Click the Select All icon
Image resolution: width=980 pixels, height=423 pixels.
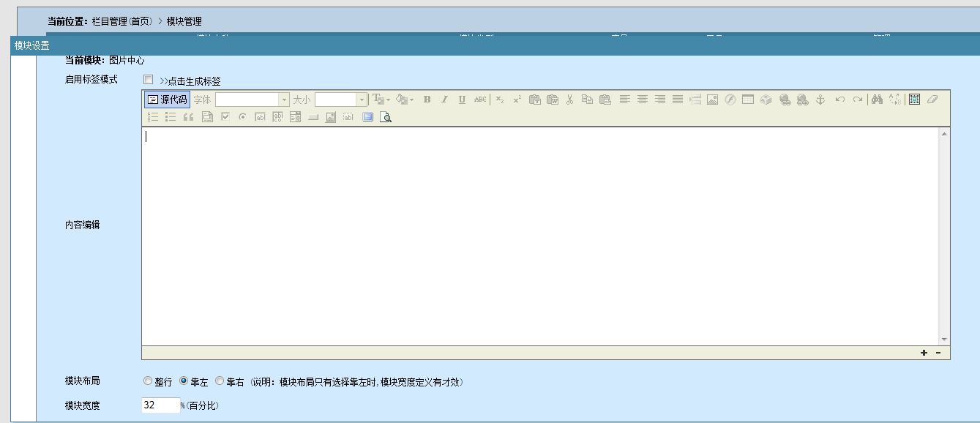point(914,100)
